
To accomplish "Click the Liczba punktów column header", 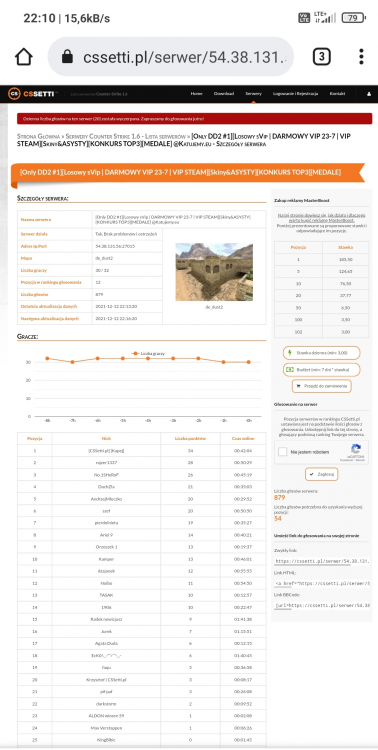I will point(190,438).
